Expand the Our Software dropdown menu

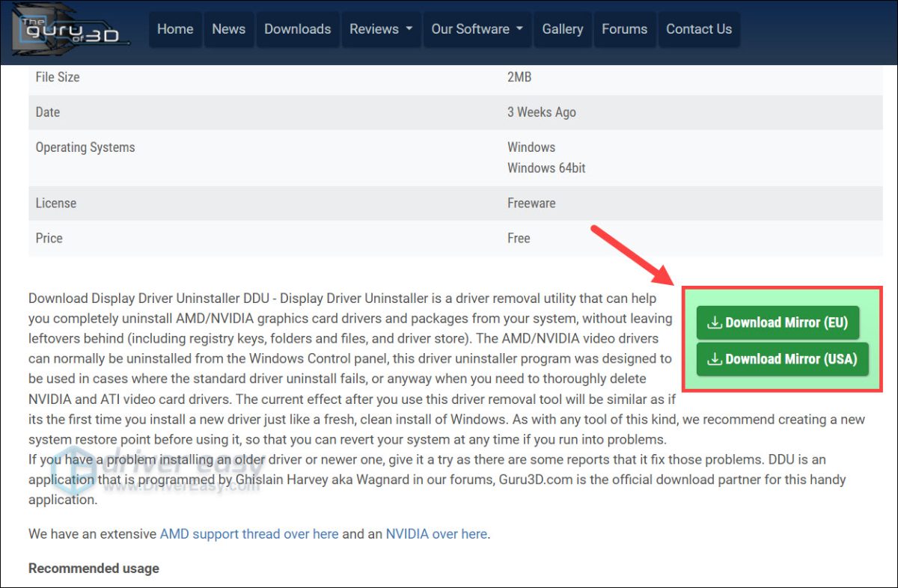point(477,29)
